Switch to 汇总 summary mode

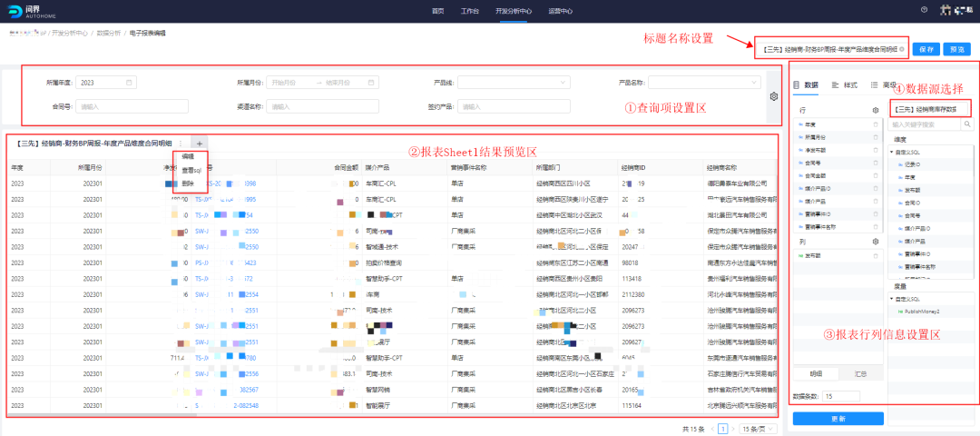pos(860,373)
